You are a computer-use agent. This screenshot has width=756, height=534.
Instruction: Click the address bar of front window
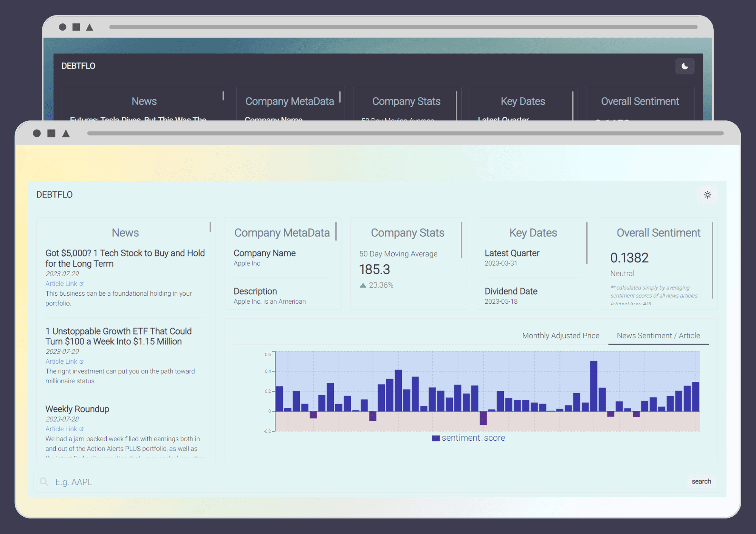click(x=405, y=133)
